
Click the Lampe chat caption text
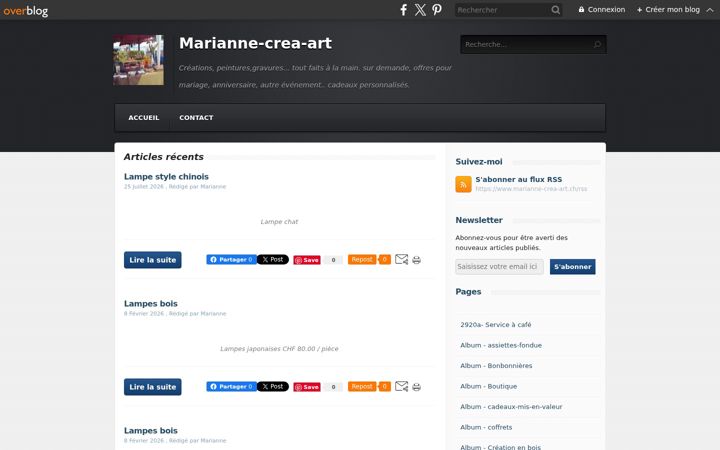click(x=279, y=222)
